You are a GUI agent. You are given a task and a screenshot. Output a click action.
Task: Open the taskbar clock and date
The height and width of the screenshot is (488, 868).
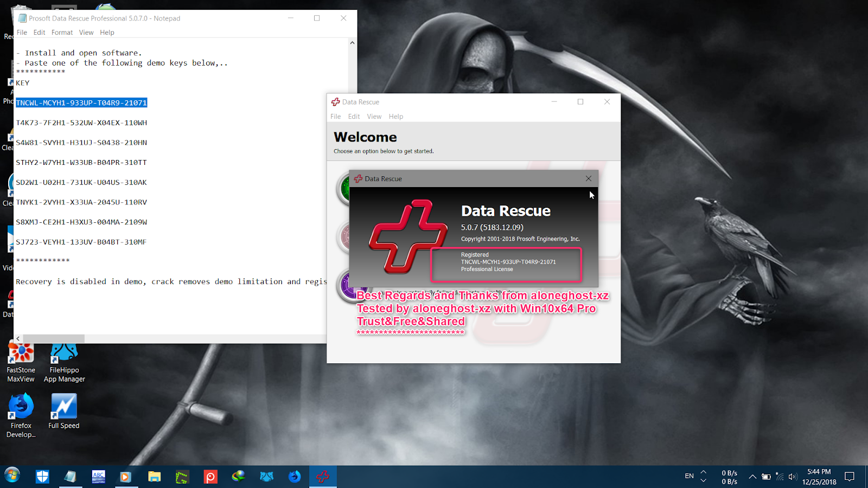click(819, 477)
